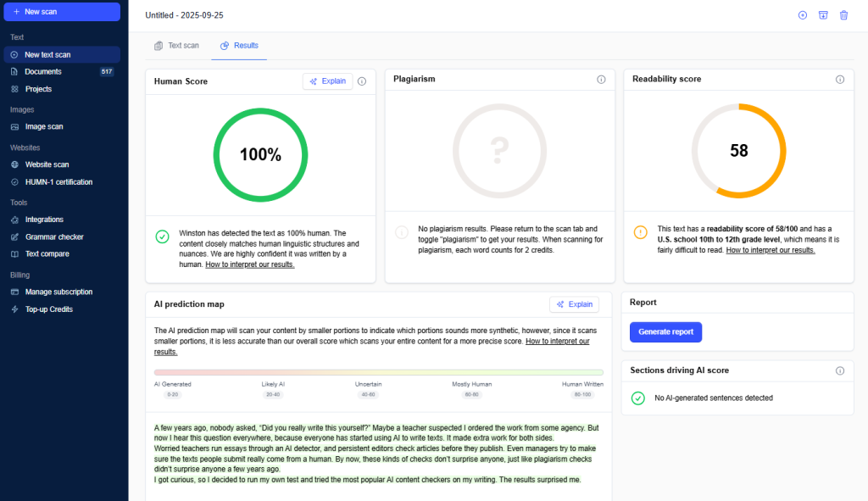Delete the current scan with the trash icon
This screenshot has width=868, height=501.
[x=843, y=14]
